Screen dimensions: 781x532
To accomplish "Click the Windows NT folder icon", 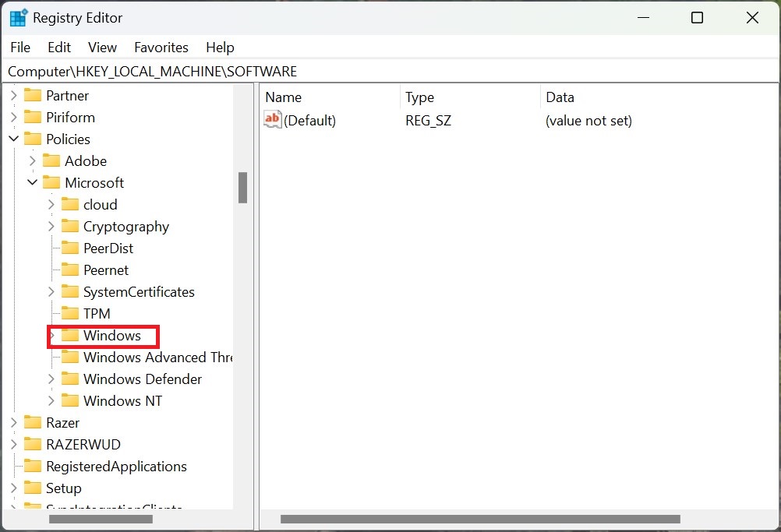I will (x=70, y=400).
